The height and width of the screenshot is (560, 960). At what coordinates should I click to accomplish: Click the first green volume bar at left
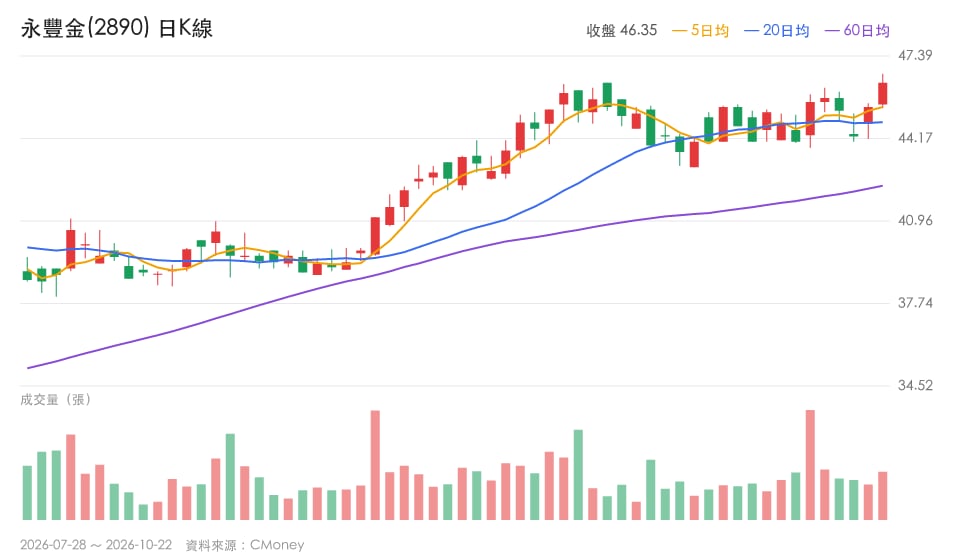coord(27,493)
